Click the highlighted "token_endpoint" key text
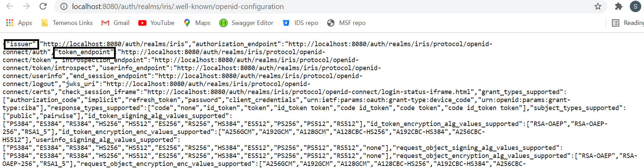The image size is (644, 168). point(84,52)
